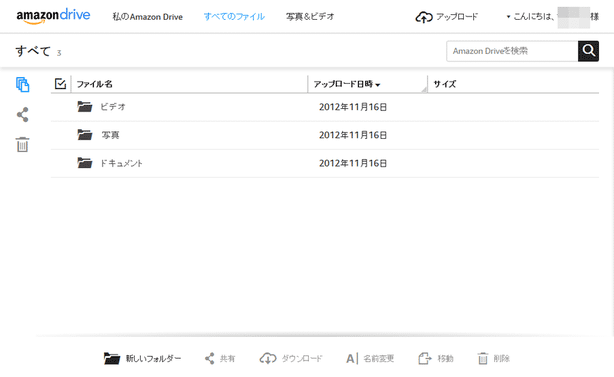Screen dimensions: 614x377
Task: Open the ビデオ folder name
Action: coord(112,106)
